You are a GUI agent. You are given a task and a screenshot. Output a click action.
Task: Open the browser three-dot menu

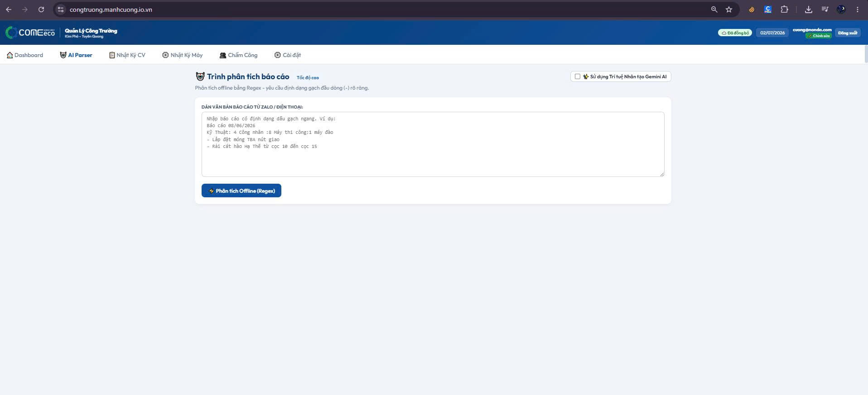(857, 10)
